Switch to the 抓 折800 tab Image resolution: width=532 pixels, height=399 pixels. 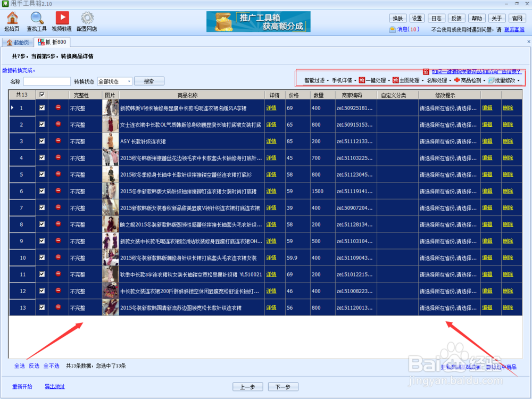[52, 41]
